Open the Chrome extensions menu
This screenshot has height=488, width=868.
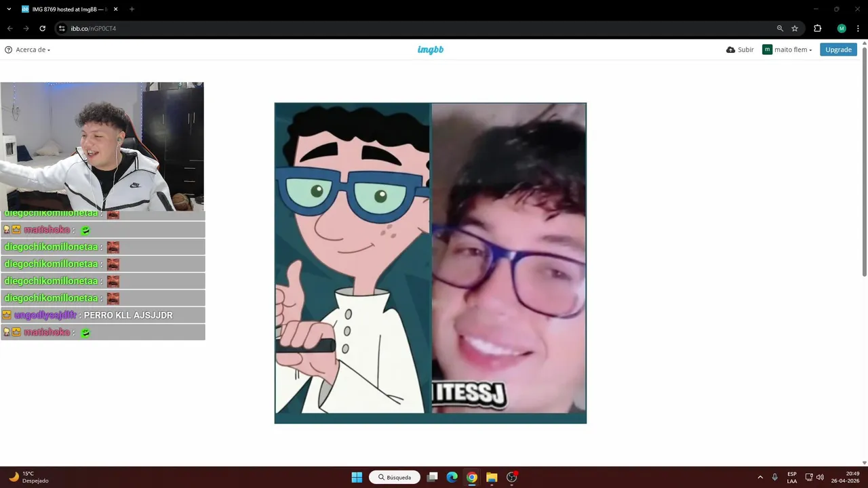tap(817, 28)
